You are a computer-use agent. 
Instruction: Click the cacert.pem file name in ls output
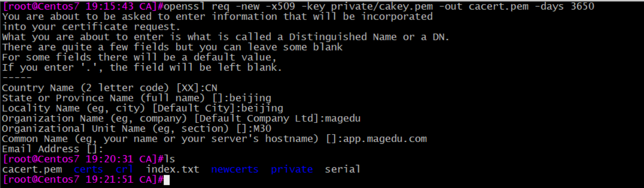click(32, 170)
